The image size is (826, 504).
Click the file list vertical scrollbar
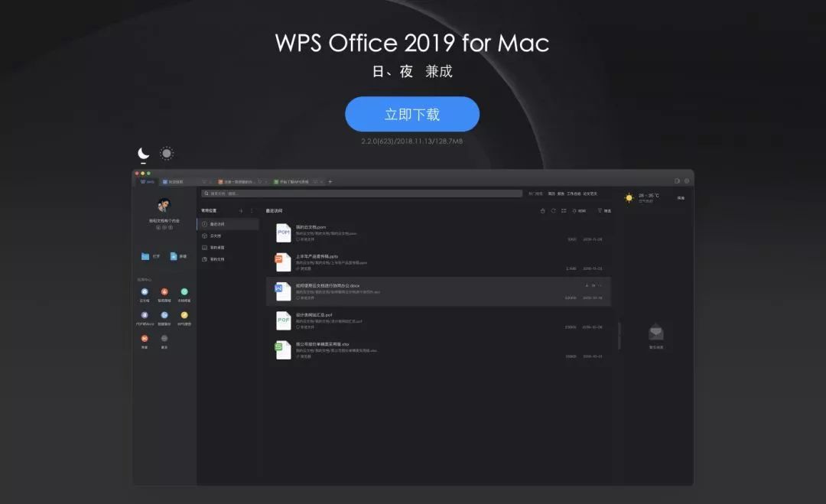tap(619, 336)
